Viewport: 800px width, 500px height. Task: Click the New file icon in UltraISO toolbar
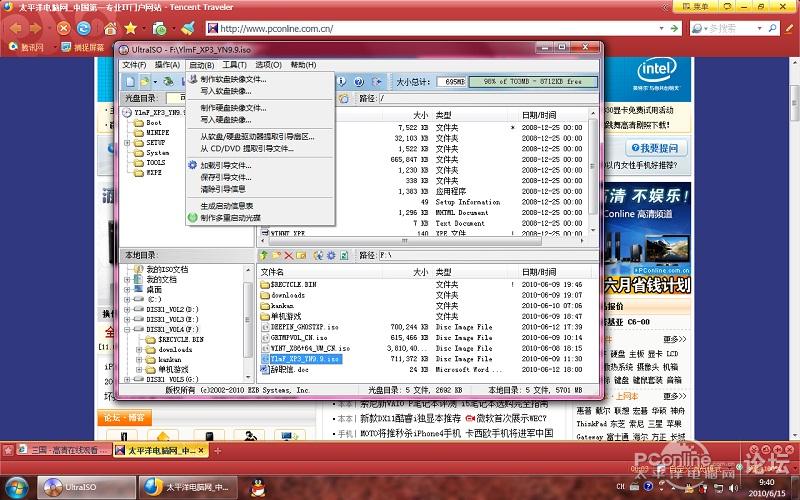tap(131, 82)
